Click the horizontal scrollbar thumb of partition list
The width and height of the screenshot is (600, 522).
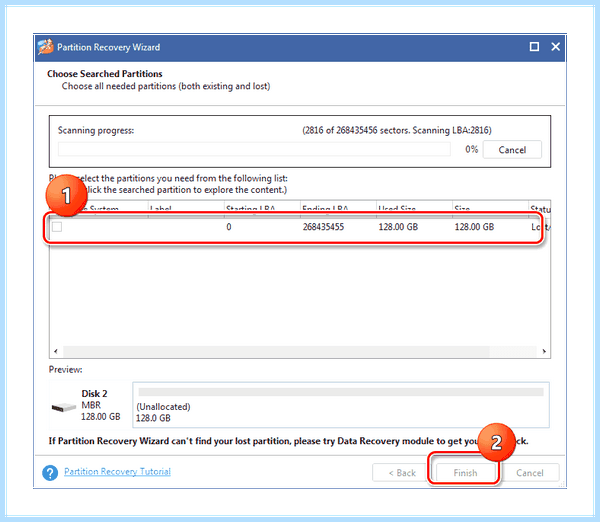[276, 351]
